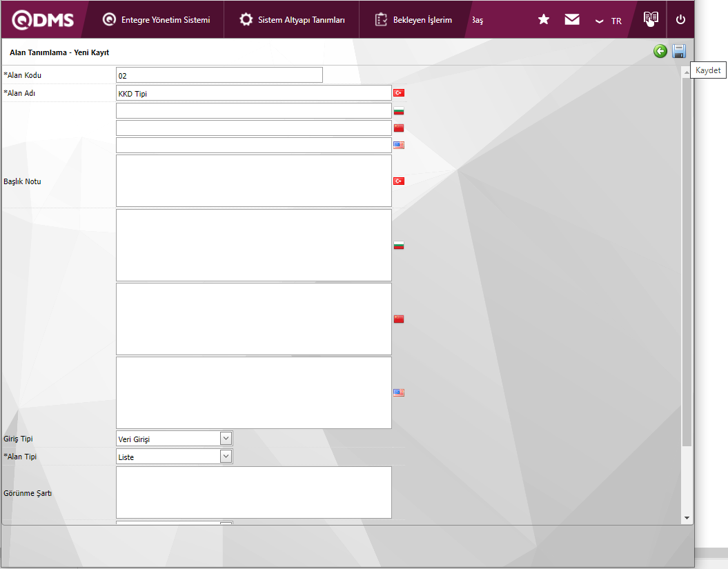Open Bekleyen İşlerim menu
Image resolution: width=728 pixels, height=569 pixels.
pos(413,19)
